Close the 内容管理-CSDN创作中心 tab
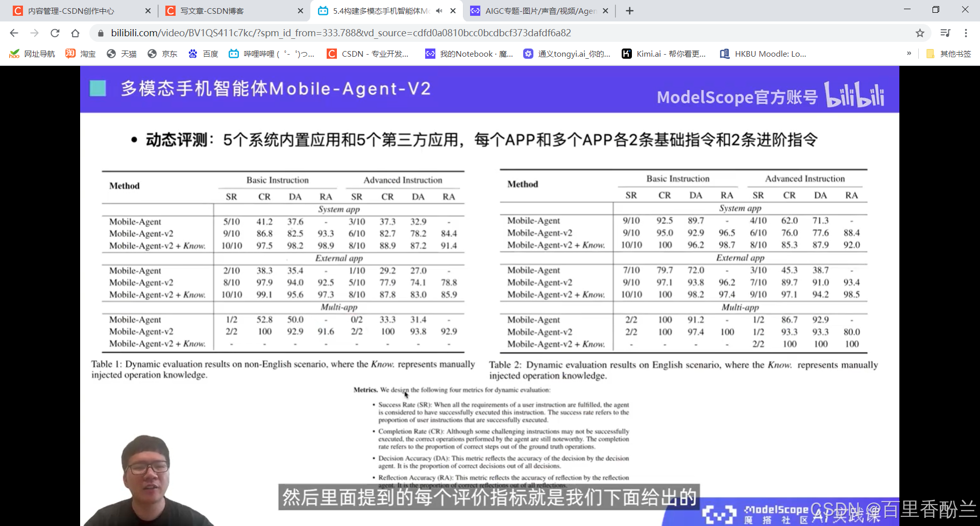The width and height of the screenshot is (980, 526). [148, 11]
